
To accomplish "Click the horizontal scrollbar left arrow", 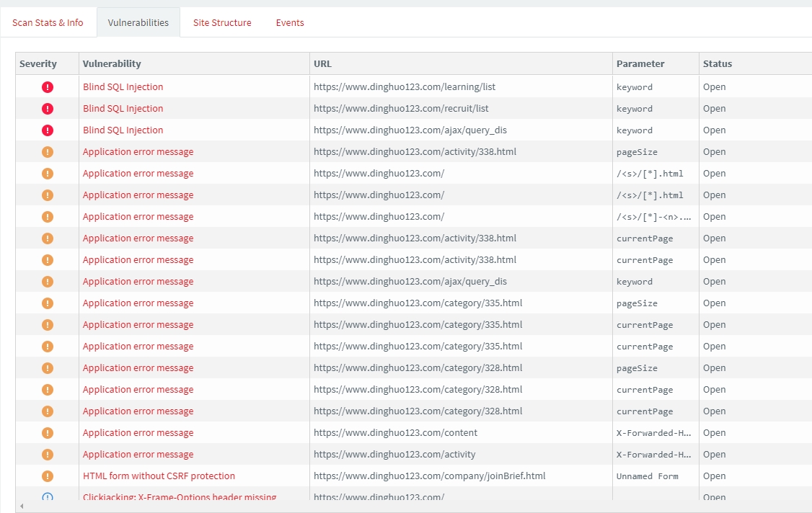I will [x=21, y=506].
